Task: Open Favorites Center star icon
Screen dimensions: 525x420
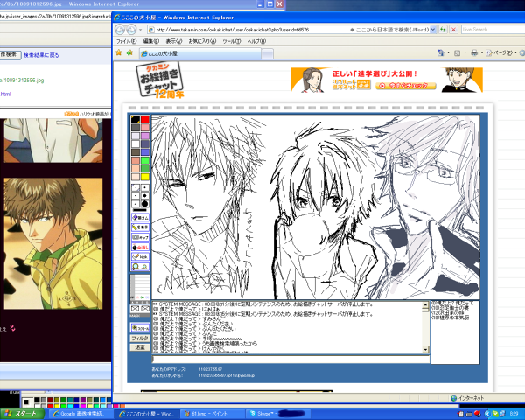Action: [119, 52]
